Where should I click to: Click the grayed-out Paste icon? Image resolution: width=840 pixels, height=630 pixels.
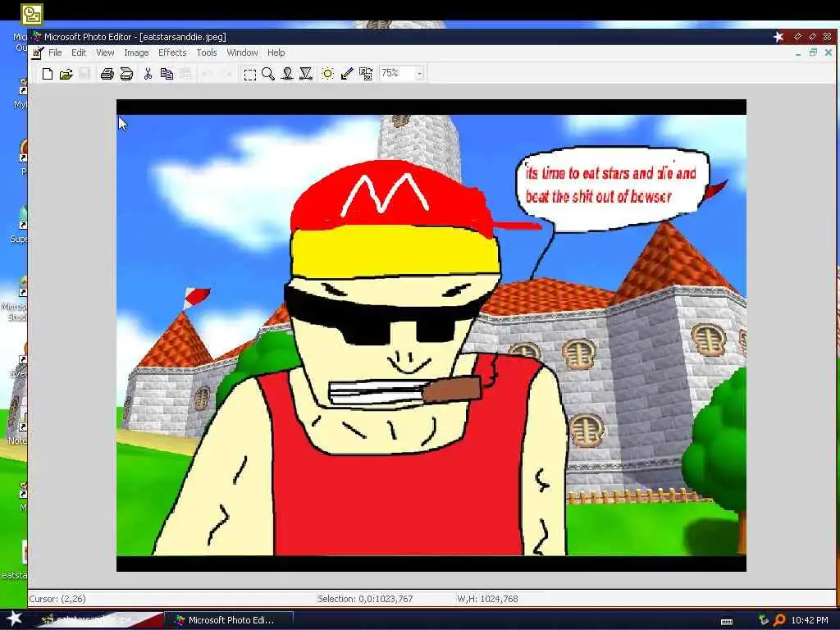point(185,74)
